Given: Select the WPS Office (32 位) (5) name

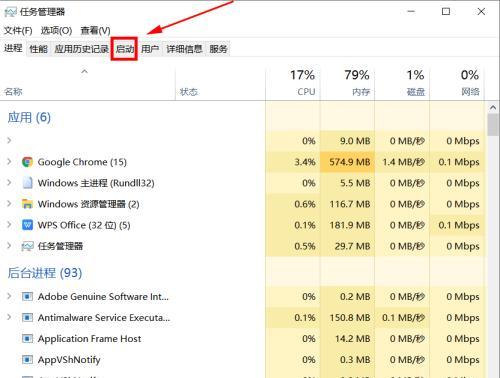Looking at the screenshot, I should [84, 225].
